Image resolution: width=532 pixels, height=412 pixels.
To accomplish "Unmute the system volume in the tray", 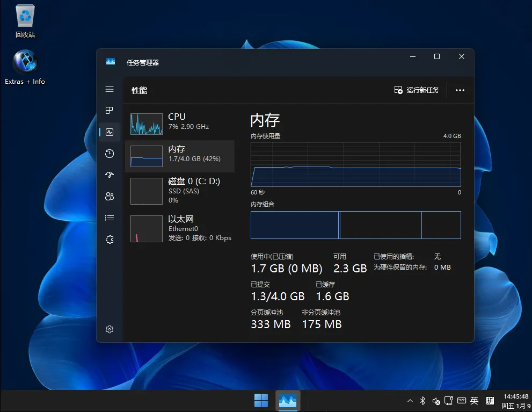I will (x=436, y=401).
